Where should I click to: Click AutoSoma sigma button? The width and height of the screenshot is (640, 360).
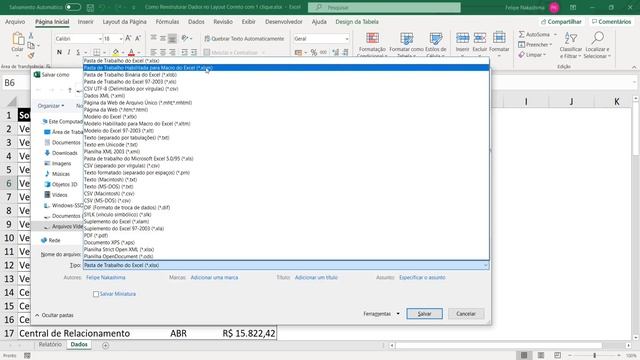(x=534, y=34)
